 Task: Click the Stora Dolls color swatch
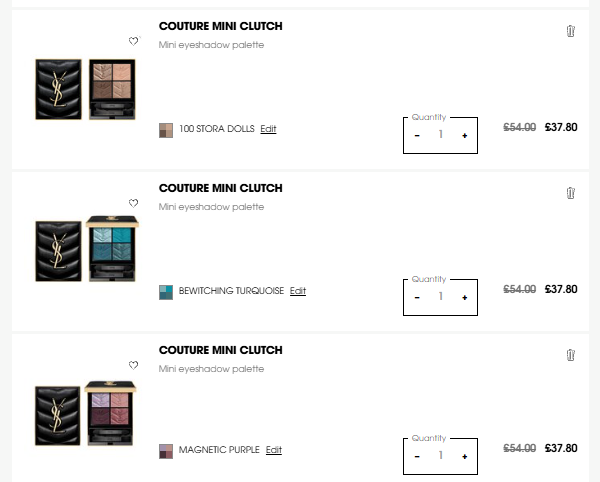[x=166, y=130]
